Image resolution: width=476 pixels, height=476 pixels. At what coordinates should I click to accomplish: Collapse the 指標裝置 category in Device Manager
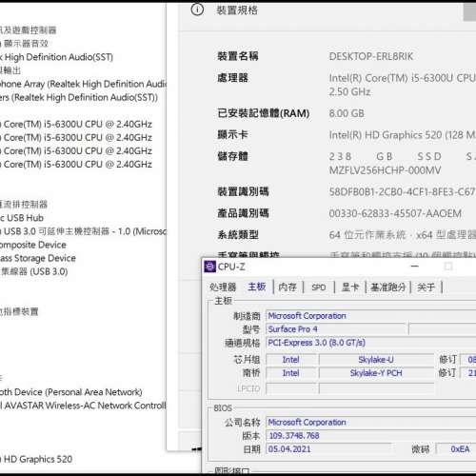click(x=19, y=311)
